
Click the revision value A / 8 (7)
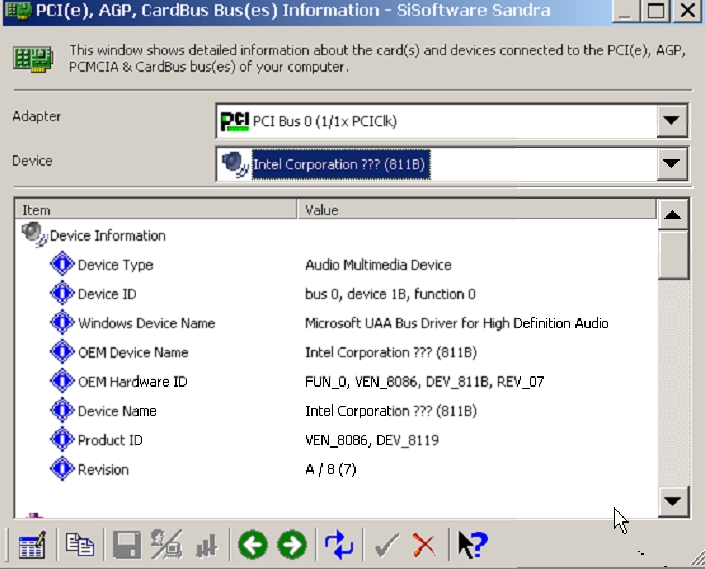(330, 469)
